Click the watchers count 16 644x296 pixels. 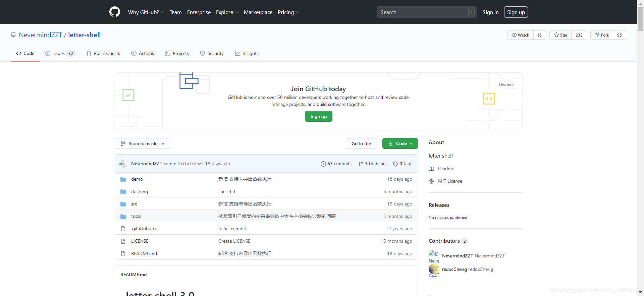(540, 35)
